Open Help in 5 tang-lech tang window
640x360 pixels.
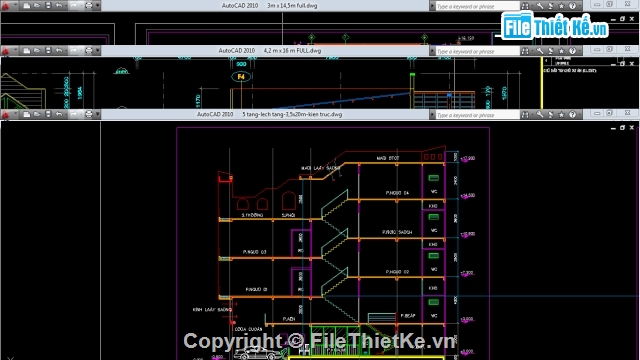(572, 114)
